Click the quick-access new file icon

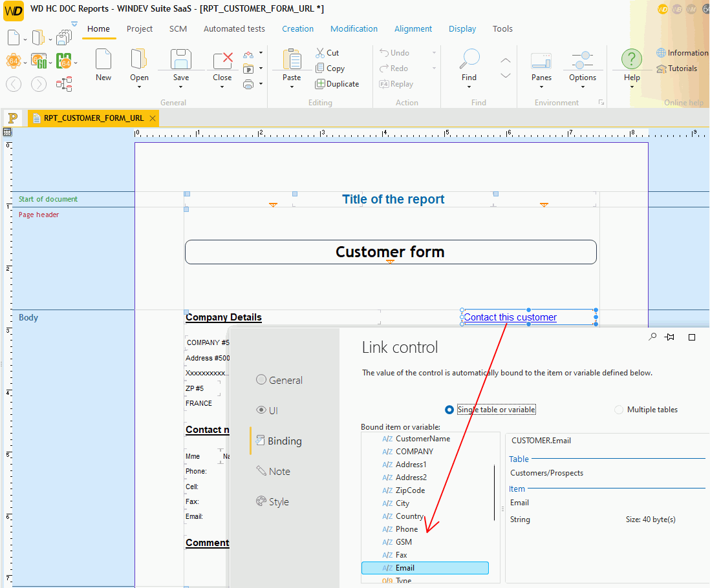pos(14,37)
